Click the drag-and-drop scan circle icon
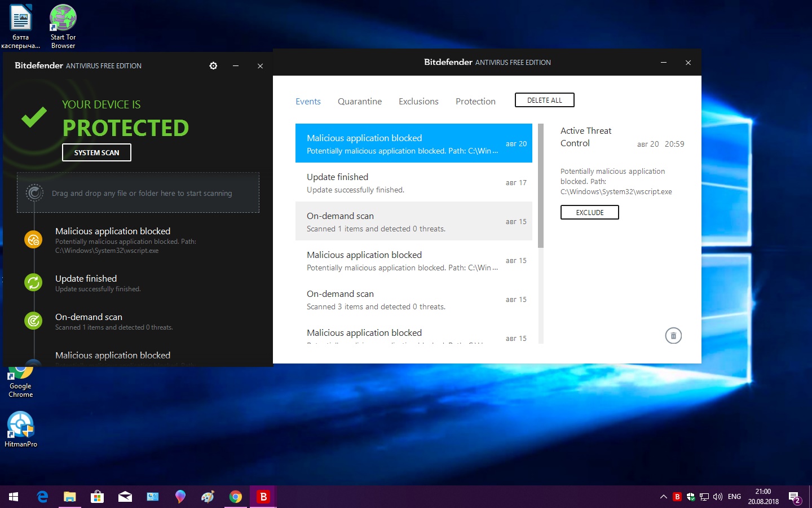This screenshot has height=508, width=812. tap(34, 192)
